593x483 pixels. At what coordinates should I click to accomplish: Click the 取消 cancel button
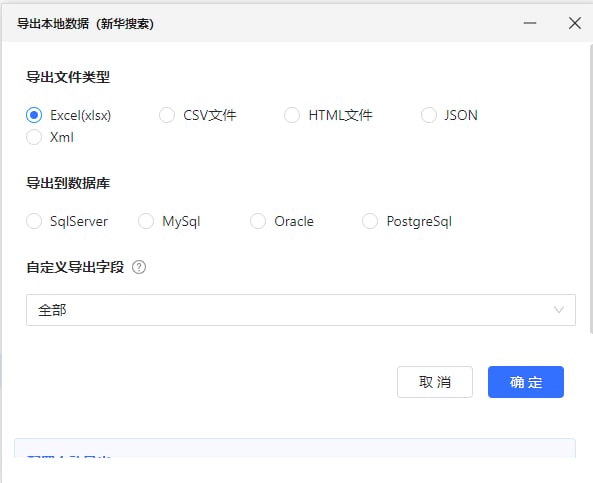click(x=435, y=382)
